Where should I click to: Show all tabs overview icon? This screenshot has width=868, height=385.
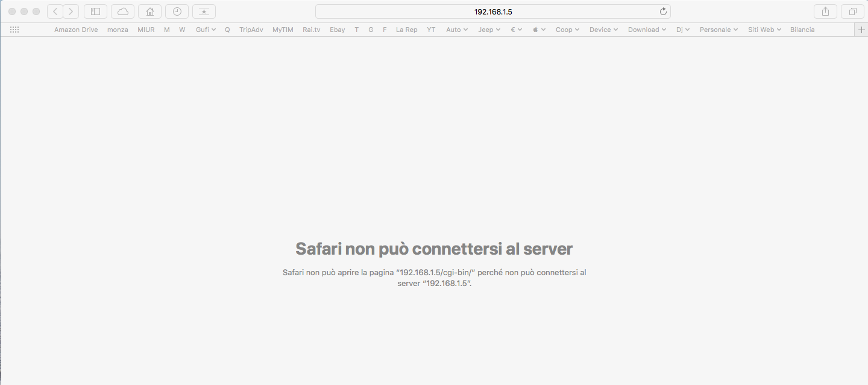pos(852,11)
